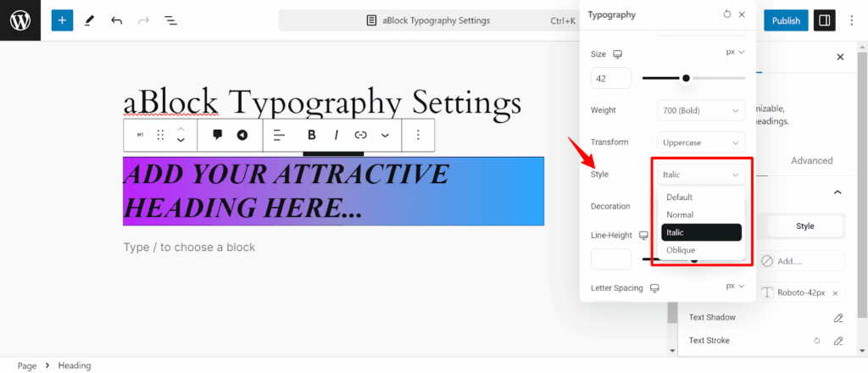868x373 pixels.
Task: Move heading block down
Action: (x=181, y=141)
